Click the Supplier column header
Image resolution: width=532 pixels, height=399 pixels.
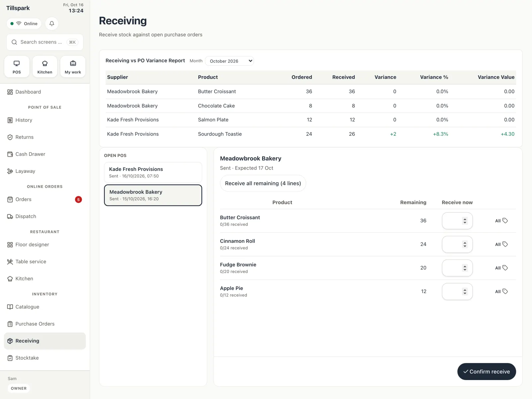pyautogui.click(x=117, y=77)
